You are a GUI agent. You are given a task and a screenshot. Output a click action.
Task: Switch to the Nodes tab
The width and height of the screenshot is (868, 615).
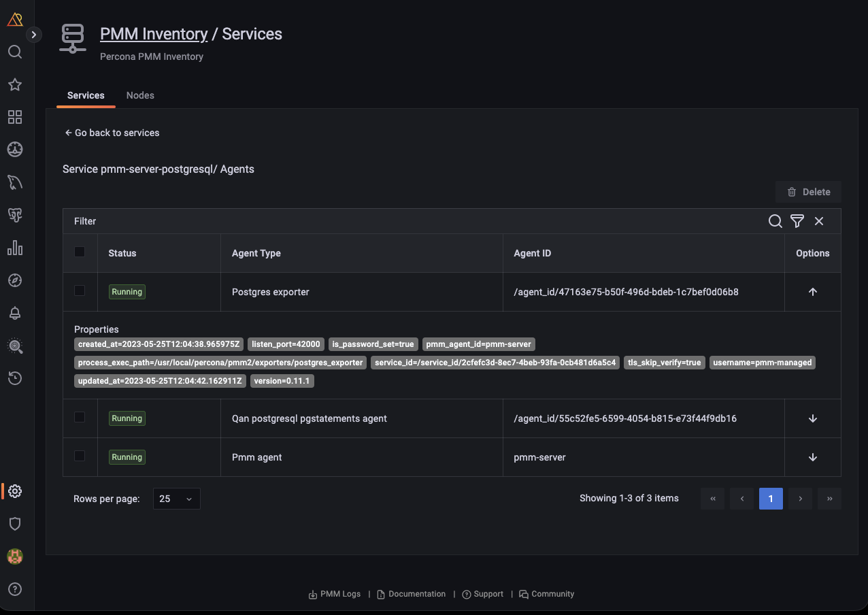point(140,95)
